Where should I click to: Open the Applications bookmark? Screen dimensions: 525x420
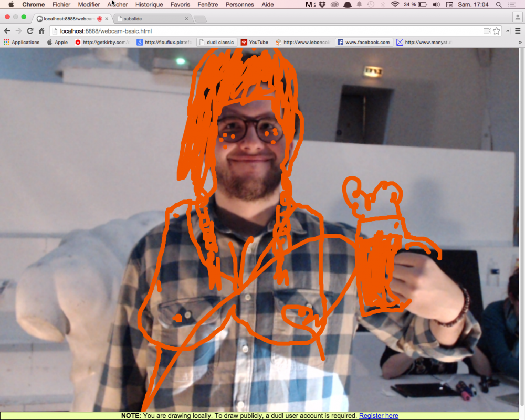[22, 42]
